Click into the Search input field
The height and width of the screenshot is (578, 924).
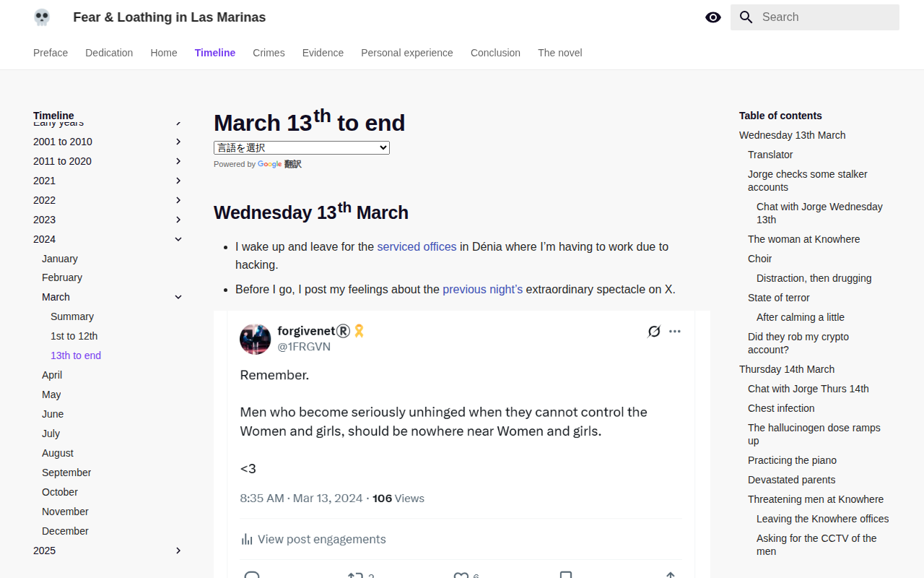pos(827,17)
